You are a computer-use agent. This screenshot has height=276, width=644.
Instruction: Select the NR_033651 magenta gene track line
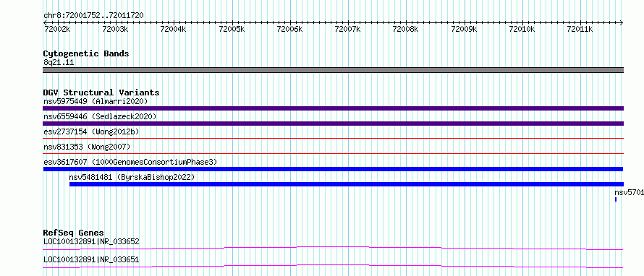click(x=333, y=266)
